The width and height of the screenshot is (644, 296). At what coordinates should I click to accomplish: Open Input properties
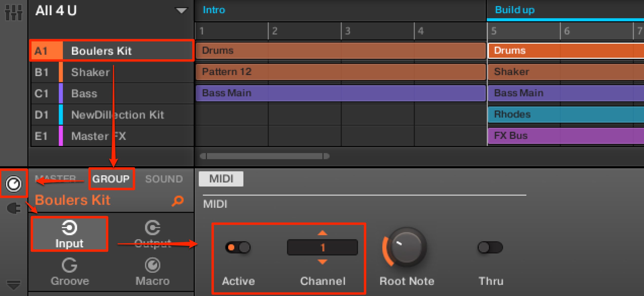(x=69, y=234)
